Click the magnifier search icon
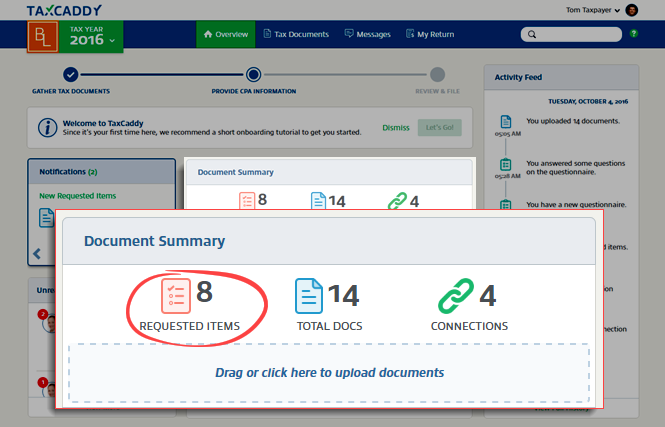 [x=532, y=34]
